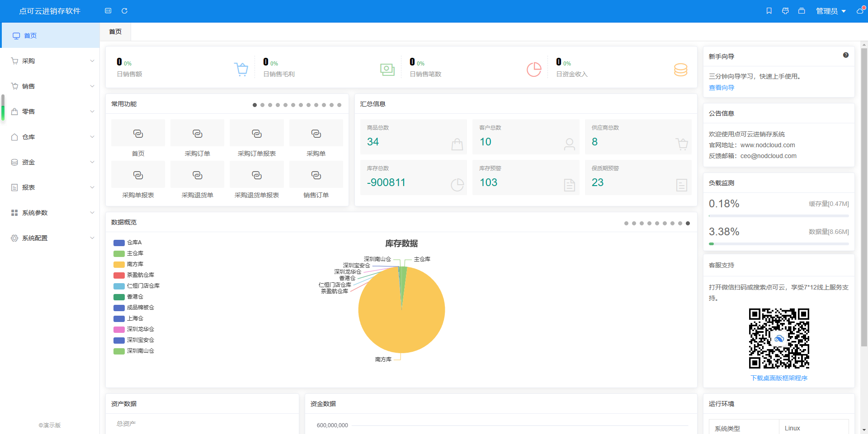The height and width of the screenshot is (434, 868).
Task: Click the 查看向导 link
Action: click(x=721, y=88)
